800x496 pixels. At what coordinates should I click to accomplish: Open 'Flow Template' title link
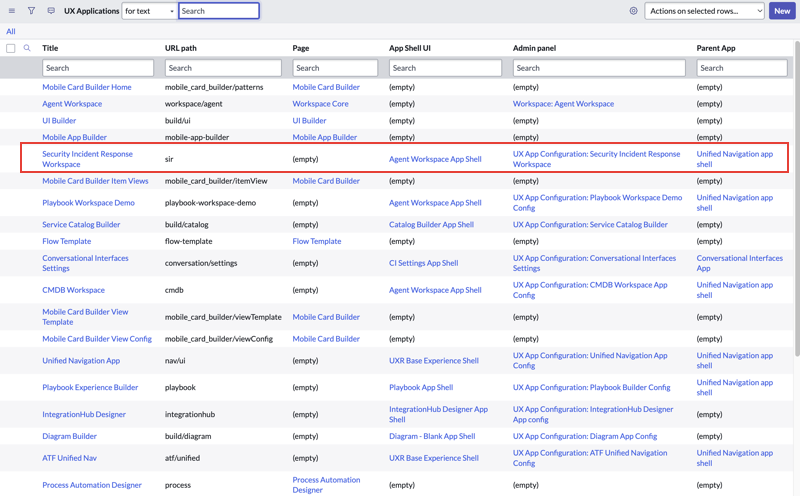(66, 241)
